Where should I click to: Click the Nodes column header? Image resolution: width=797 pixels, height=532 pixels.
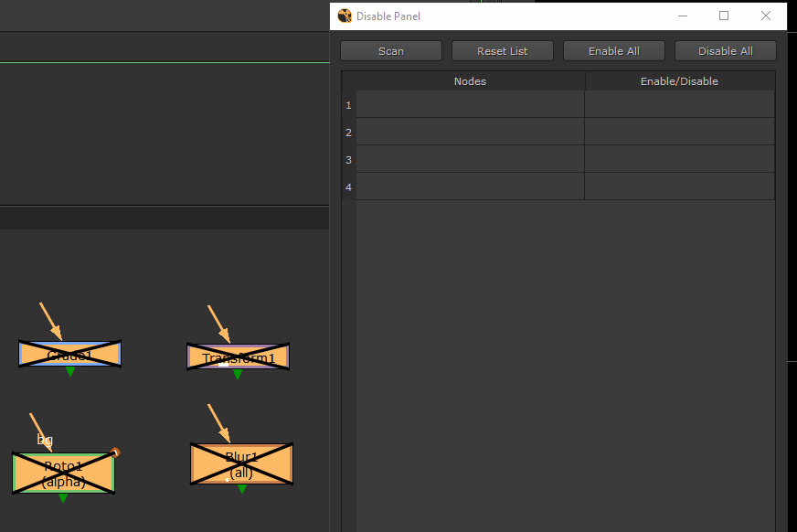[x=470, y=81]
